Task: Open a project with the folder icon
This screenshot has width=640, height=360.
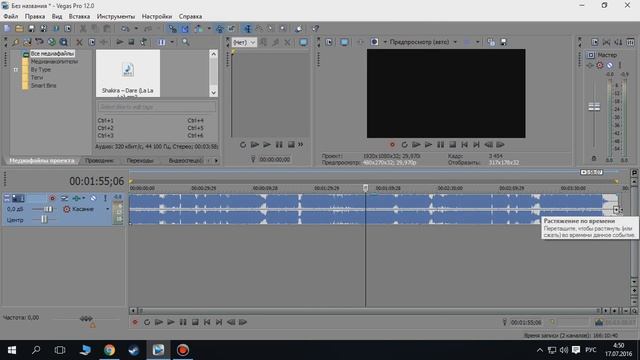Action: click(19, 29)
